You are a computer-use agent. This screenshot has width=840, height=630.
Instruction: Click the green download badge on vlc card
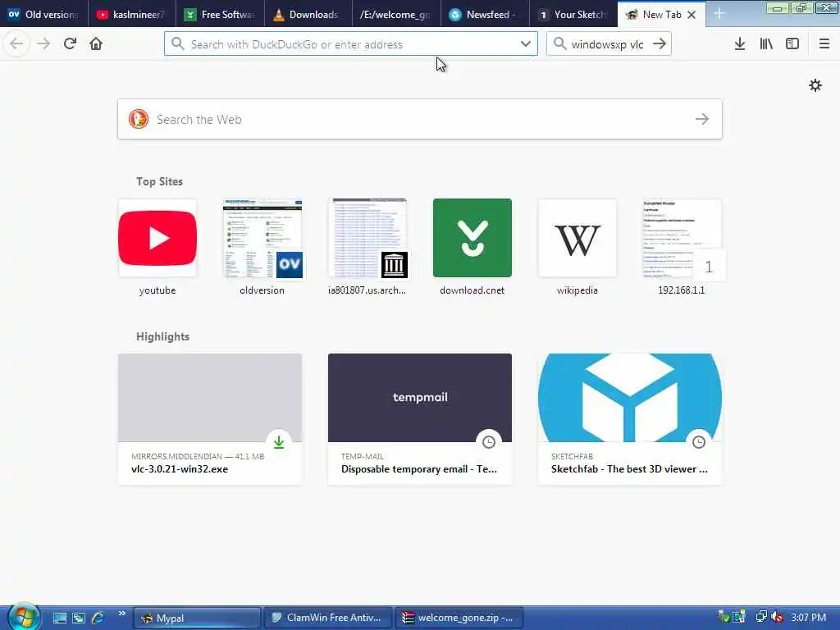coord(279,442)
